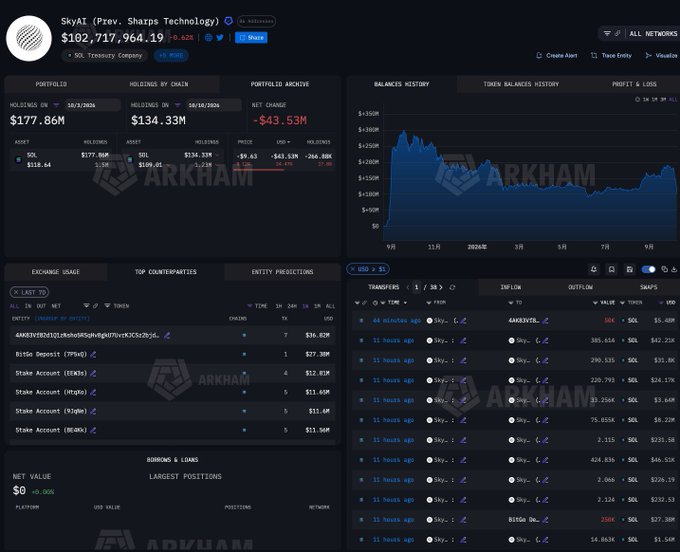Click the save filter floppy disk icon
This screenshot has width=680, height=552.
[x=630, y=269]
